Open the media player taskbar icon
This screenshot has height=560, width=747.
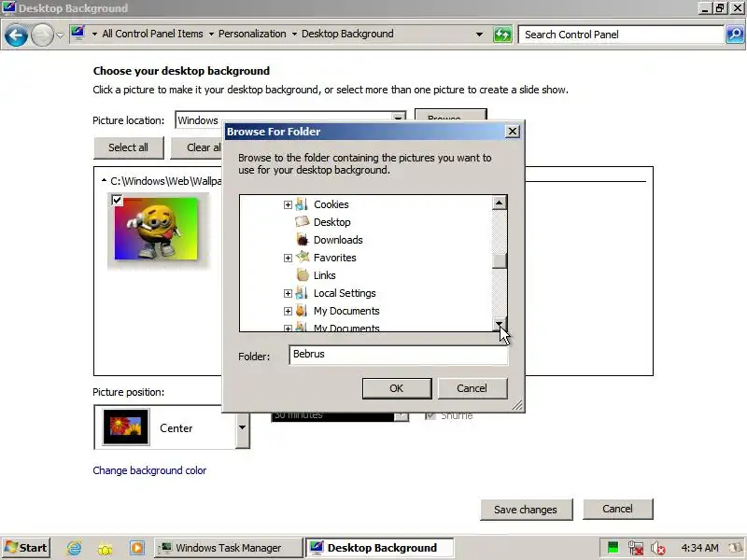[136, 548]
